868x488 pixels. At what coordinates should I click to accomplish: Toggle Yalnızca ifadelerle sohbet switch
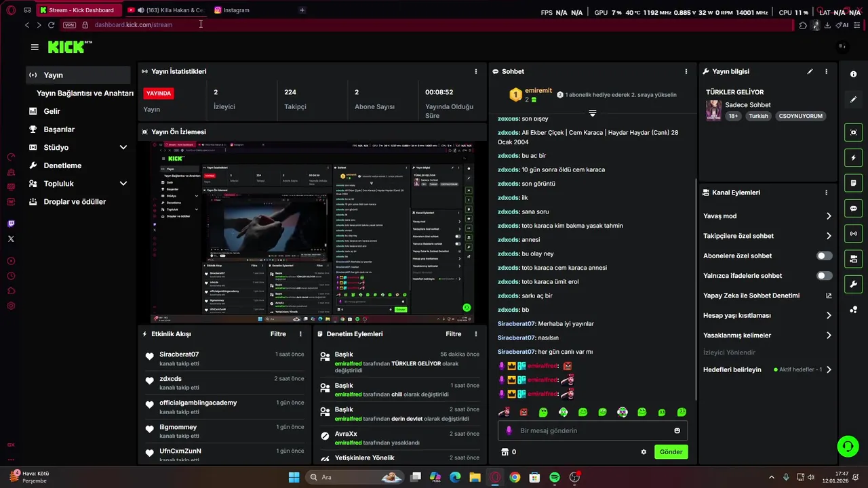[824, 276]
